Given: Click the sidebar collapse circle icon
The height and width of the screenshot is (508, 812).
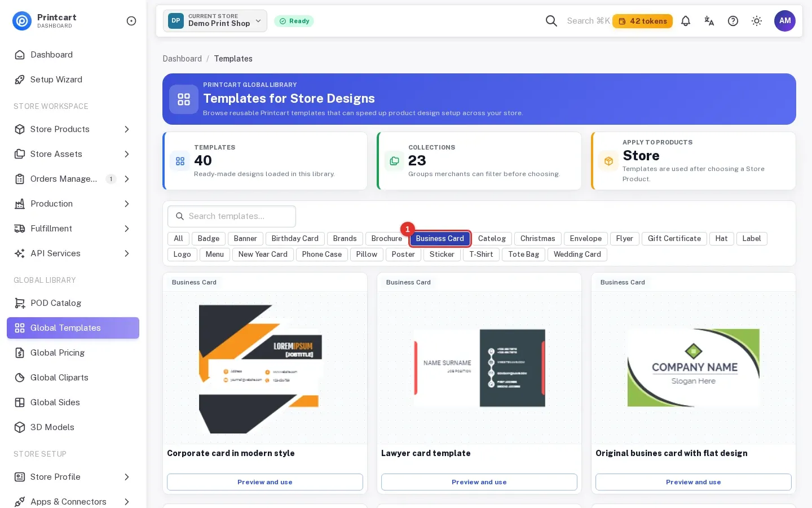Looking at the screenshot, I should 131,21.
